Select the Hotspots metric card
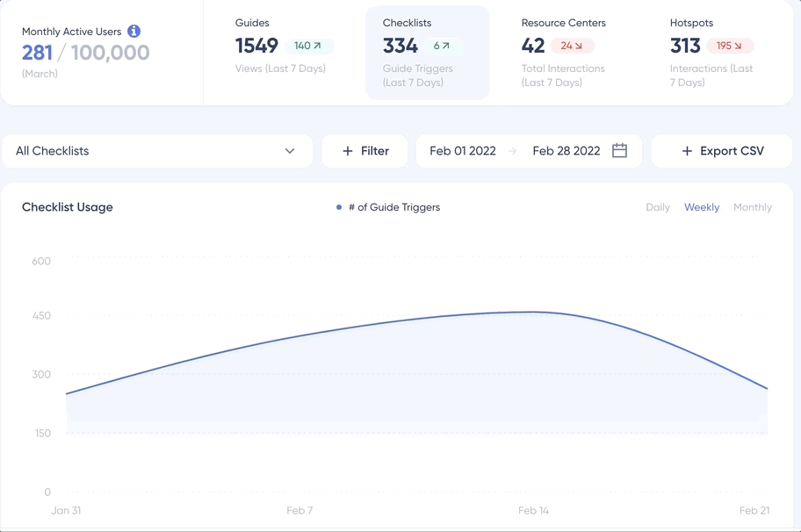801x532 pixels. [x=711, y=51]
